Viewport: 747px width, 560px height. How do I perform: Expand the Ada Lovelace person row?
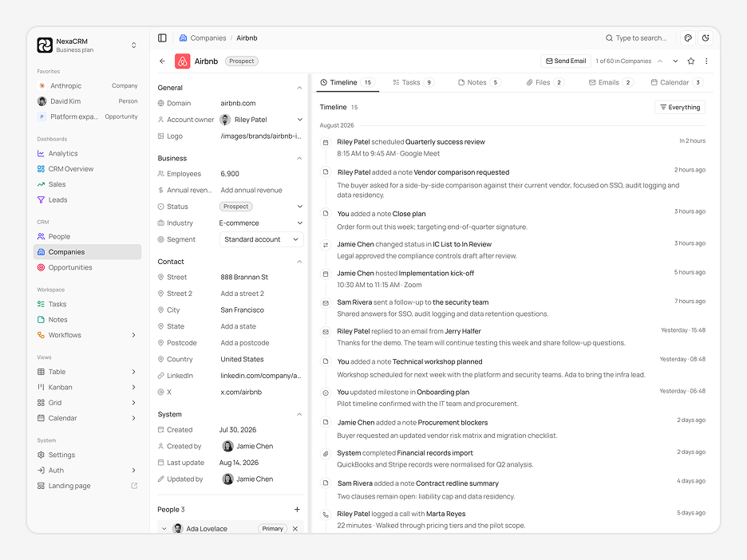[164, 529]
